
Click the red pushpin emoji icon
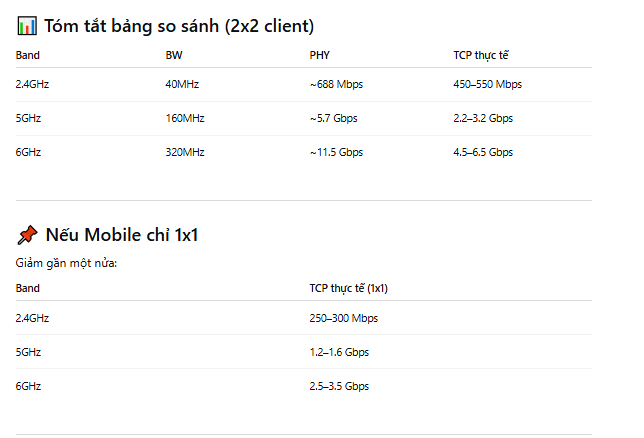click(x=27, y=235)
